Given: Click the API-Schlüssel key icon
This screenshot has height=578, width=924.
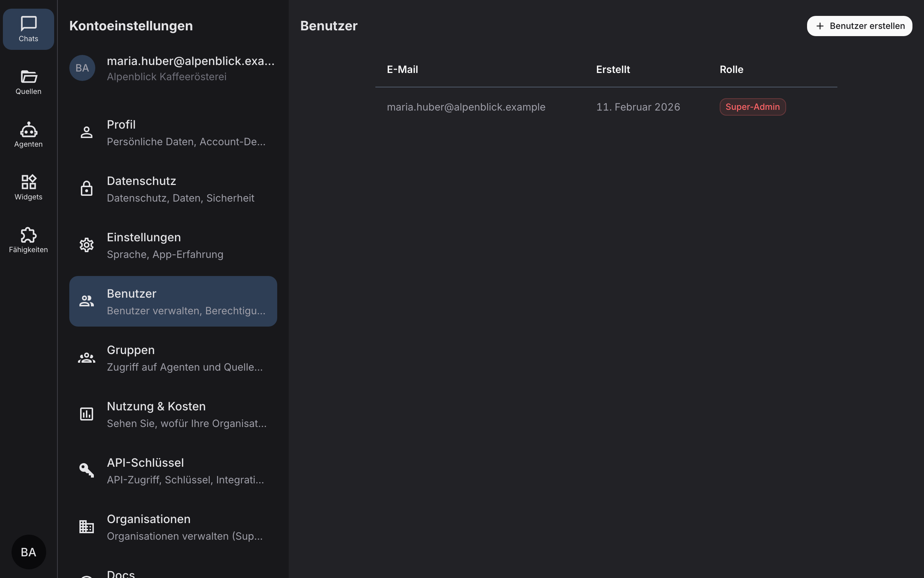Looking at the screenshot, I should pos(87,470).
